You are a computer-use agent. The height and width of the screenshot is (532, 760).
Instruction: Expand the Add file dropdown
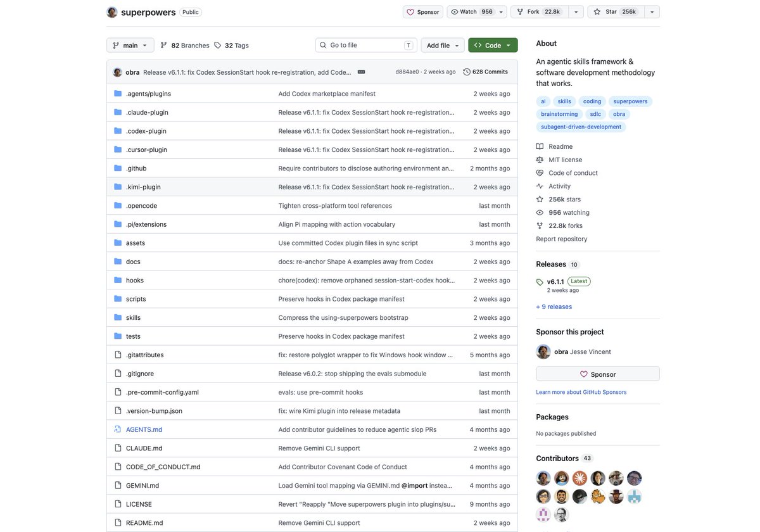pos(443,46)
